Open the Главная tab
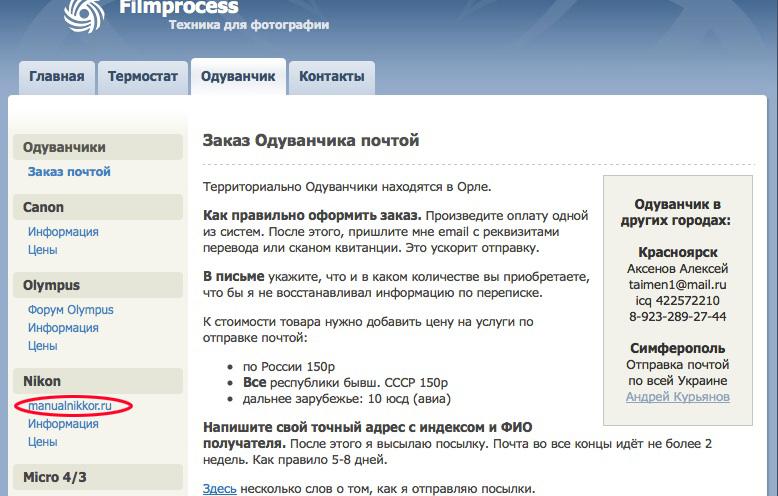 (x=57, y=77)
